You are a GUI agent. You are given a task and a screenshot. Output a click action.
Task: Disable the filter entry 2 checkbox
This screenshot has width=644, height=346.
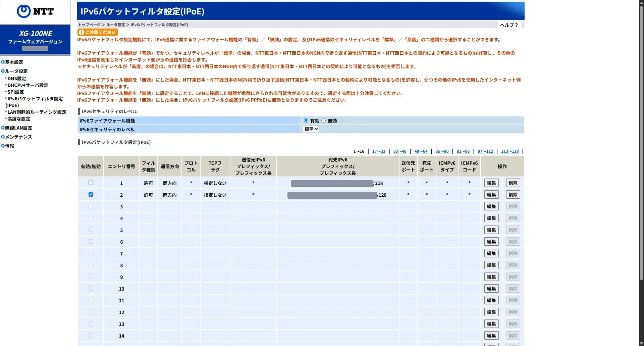pyautogui.click(x=91, y=195)
